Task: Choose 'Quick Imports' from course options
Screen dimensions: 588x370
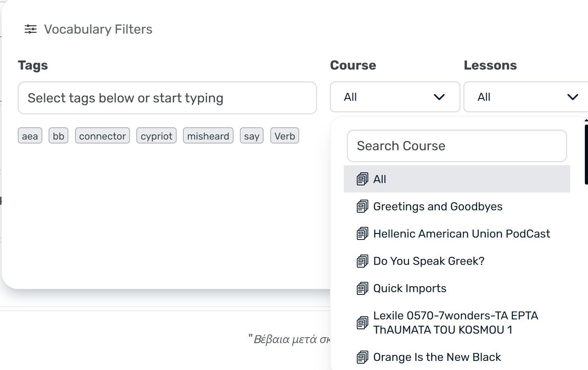Action: click(x=410, y=288)
